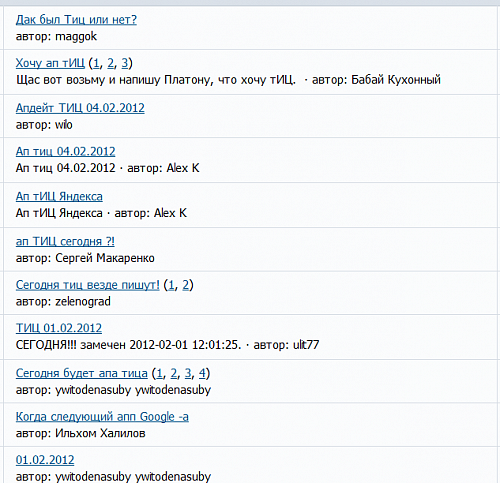
Task: Open the thread titled "01.02.2012"
Action: pyautogui.click(x=45, y=460)
